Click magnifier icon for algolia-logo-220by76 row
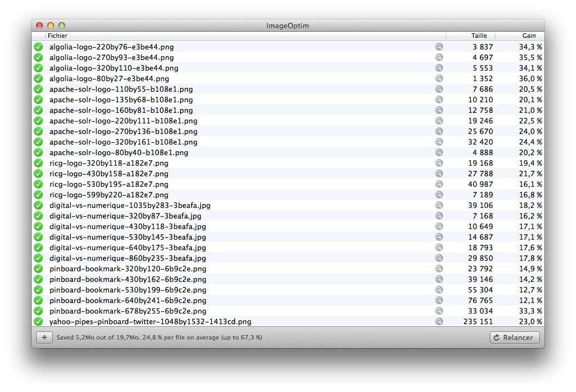This screenshot has width=576, height=392. pos(439,47)
